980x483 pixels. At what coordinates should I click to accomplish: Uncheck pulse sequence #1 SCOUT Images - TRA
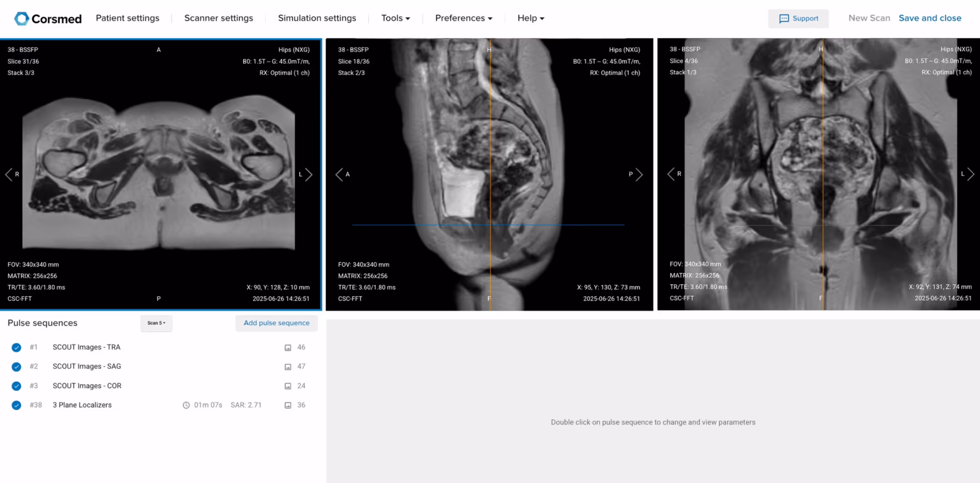pos(17,348)
